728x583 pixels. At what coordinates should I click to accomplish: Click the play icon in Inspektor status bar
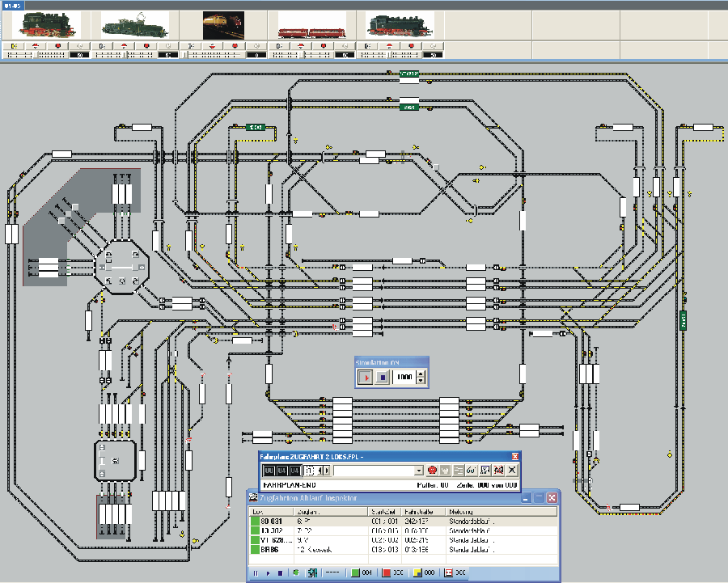pos(268,573)
